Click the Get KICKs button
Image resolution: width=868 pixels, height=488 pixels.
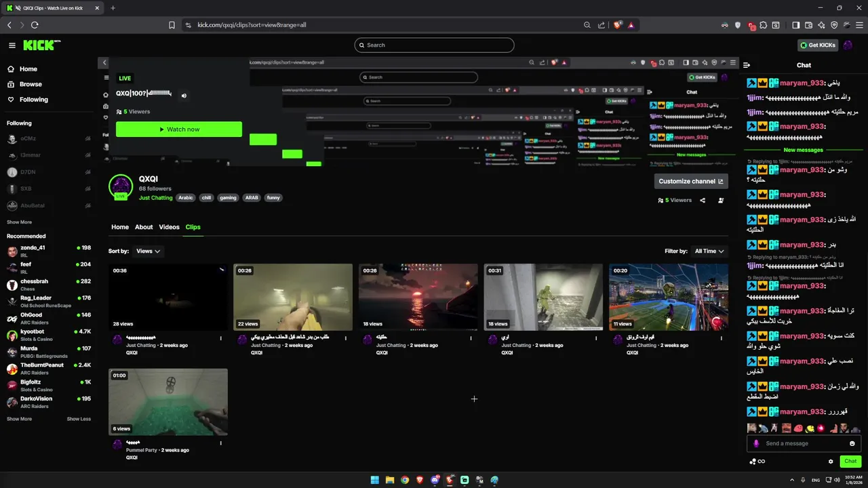[x=818, y=45]
